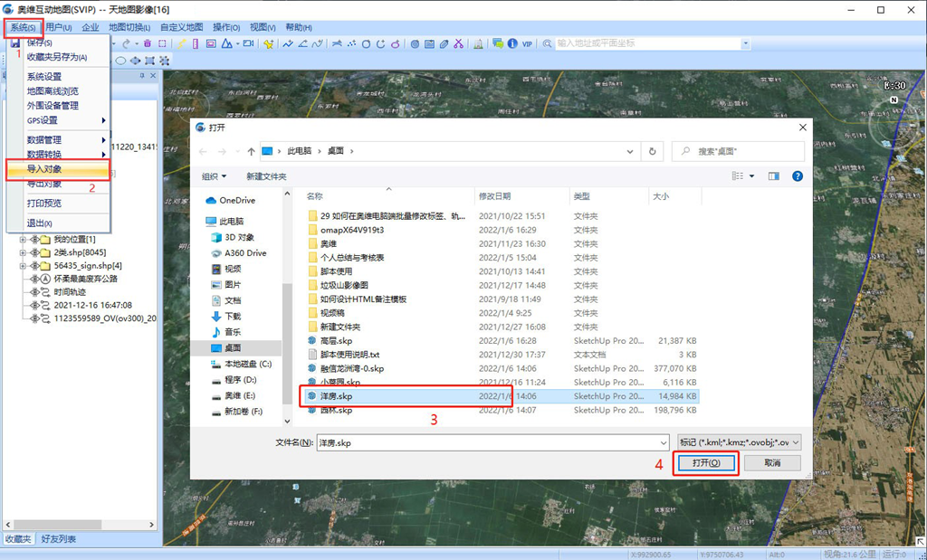Expand the 我的位置[1] tree node

(23, 239)
